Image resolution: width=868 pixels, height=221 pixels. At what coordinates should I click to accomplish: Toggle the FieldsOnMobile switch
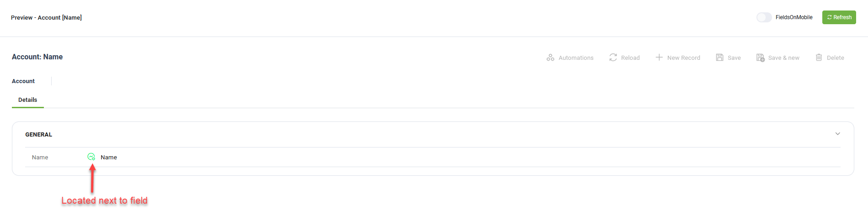[764, 17]
